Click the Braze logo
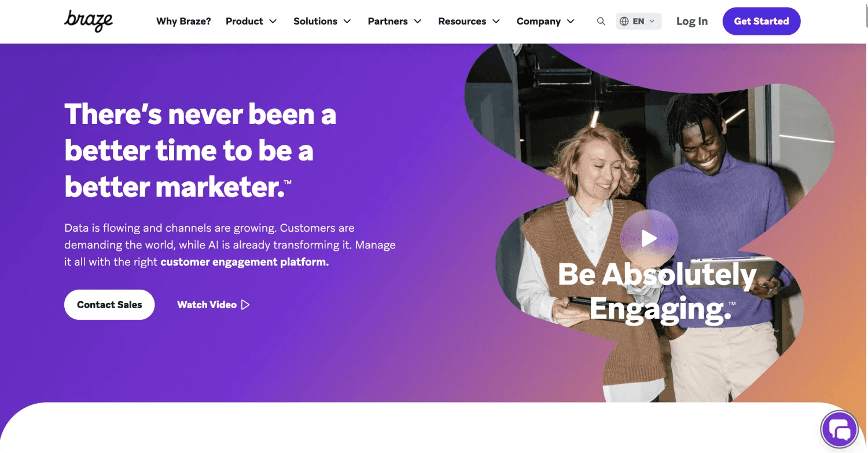Viewport: 868px width, 453px height. click(x=88, y=21)
